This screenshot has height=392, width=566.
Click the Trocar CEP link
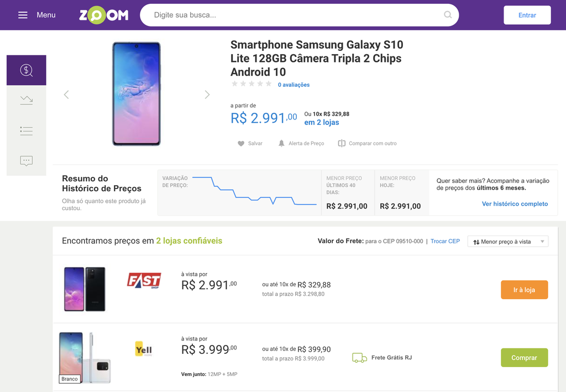click(x=445, y=241)
